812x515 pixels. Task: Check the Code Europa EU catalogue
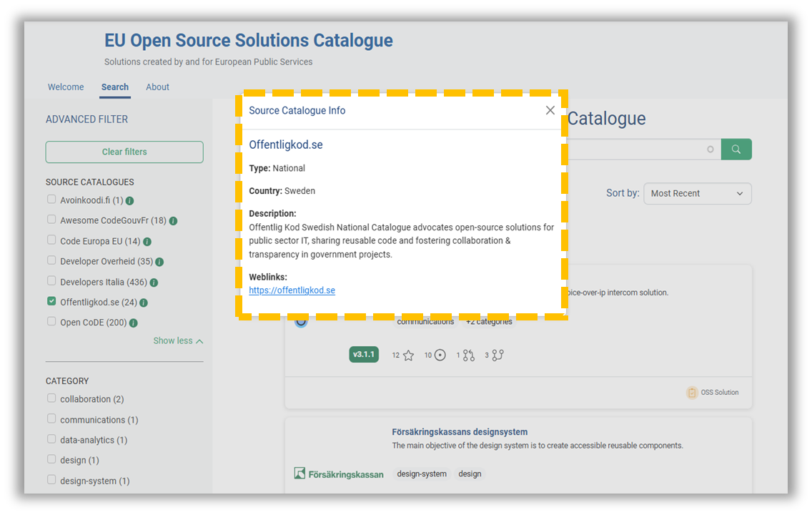pos(51,240)
